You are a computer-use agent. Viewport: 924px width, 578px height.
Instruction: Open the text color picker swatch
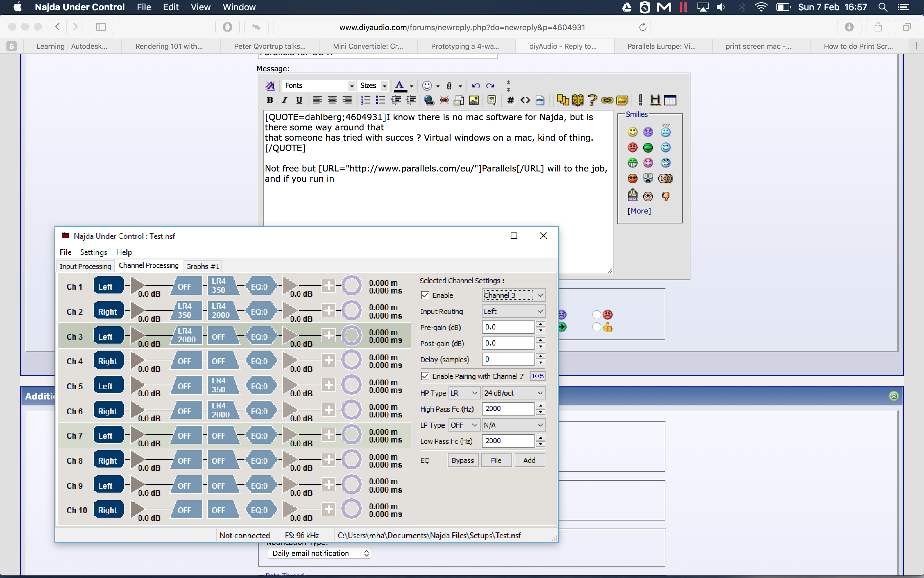point(400,86)
